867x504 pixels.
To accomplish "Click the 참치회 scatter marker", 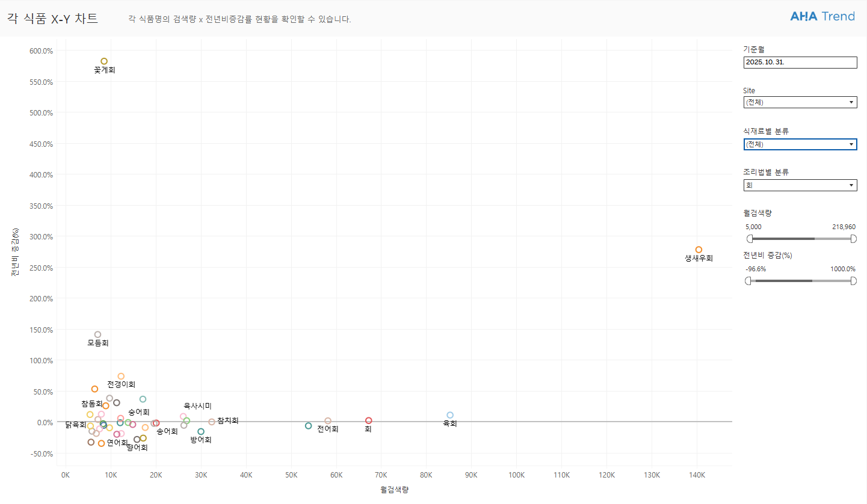I will 212,422.
